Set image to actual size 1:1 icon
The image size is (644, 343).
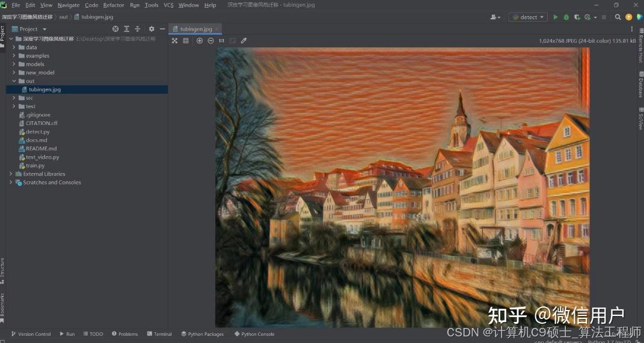(x=222, y=41)
